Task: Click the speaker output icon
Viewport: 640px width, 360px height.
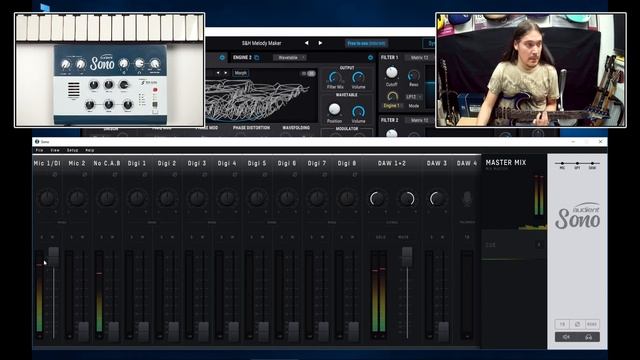Action: (566, 337)
